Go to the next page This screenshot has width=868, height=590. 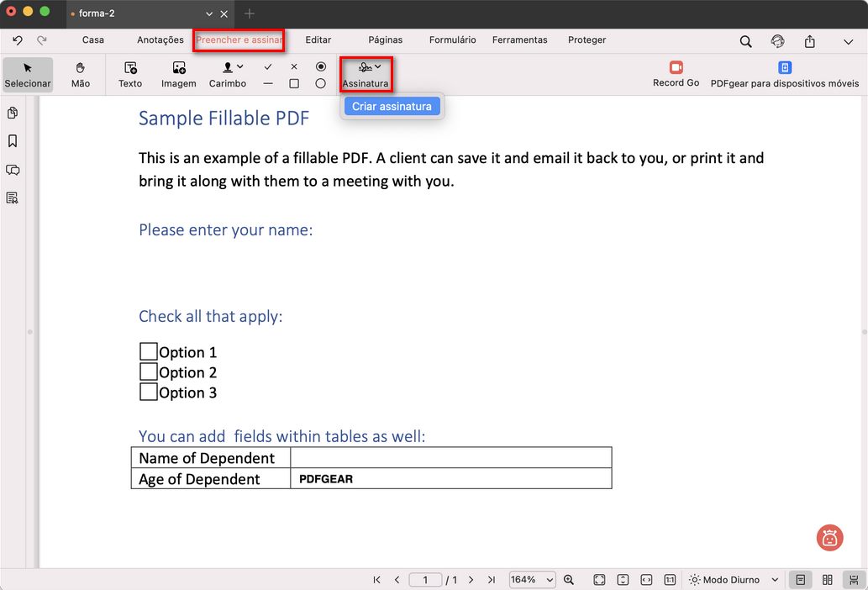pos(471,579)
